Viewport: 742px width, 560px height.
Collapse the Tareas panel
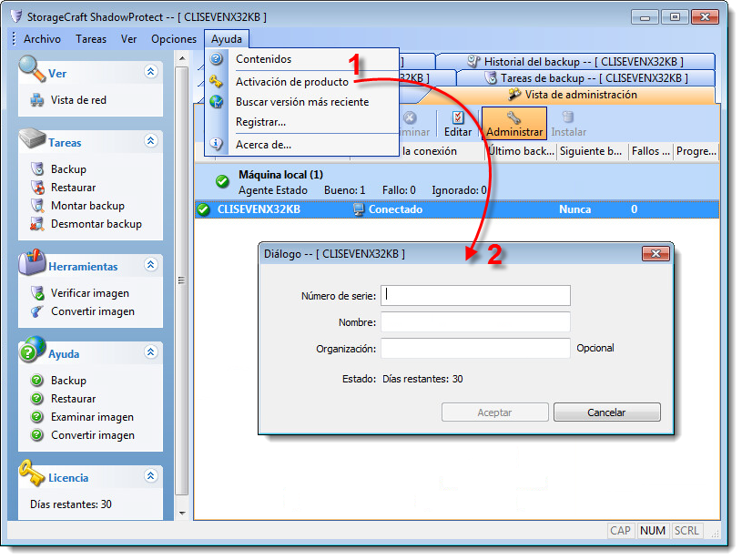click(151, 142)
